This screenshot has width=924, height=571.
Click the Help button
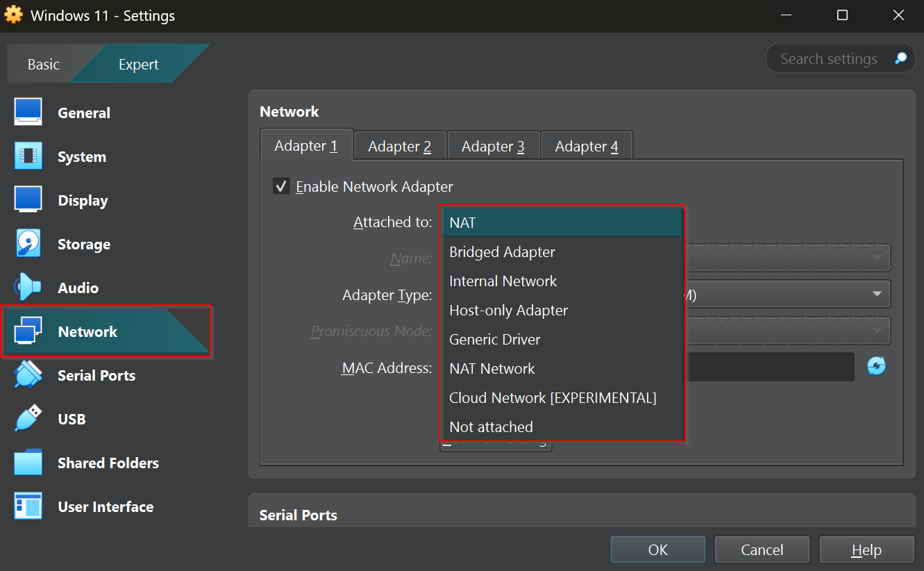(866, 549)
